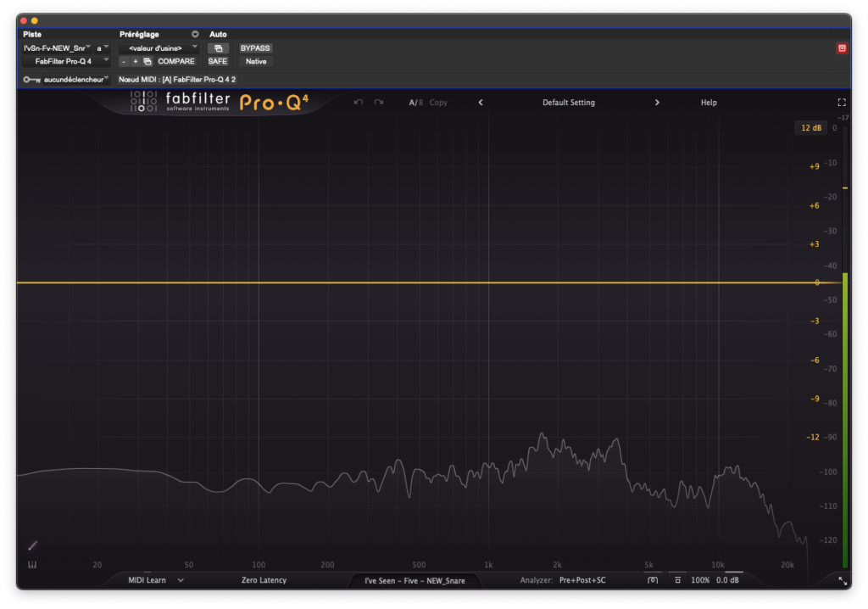The height and width of the screenshot is (609, 868).
Task: Adjust the 0.0 dB output gain control
Action: [727, 580]
